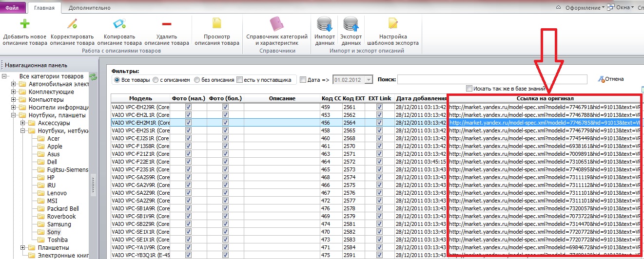The width and height of the screenshot is (644, 259).
Task: Click the Sony folder icon in tree
Action: coord(41,232)
